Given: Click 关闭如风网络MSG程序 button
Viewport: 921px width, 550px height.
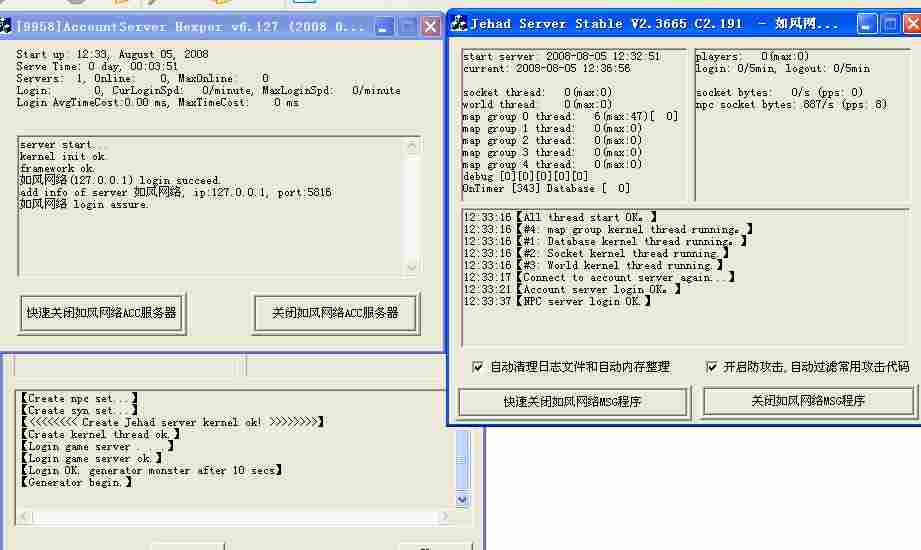Looking at the screenshot, I should (808, 401).
